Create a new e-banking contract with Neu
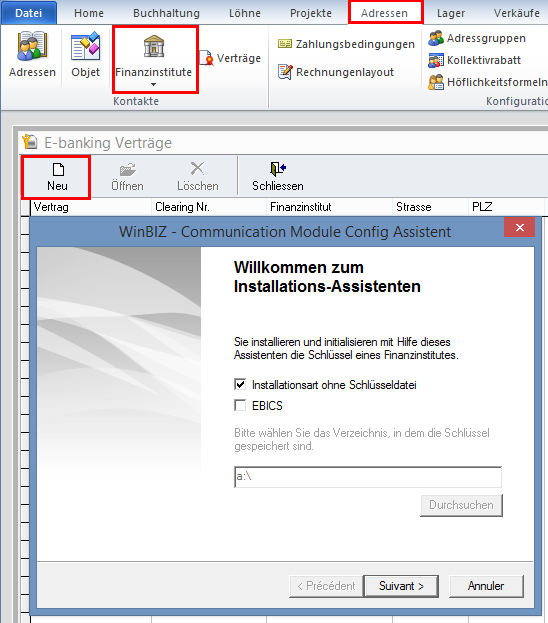This screenshot has height=623, width=548. 57,177
